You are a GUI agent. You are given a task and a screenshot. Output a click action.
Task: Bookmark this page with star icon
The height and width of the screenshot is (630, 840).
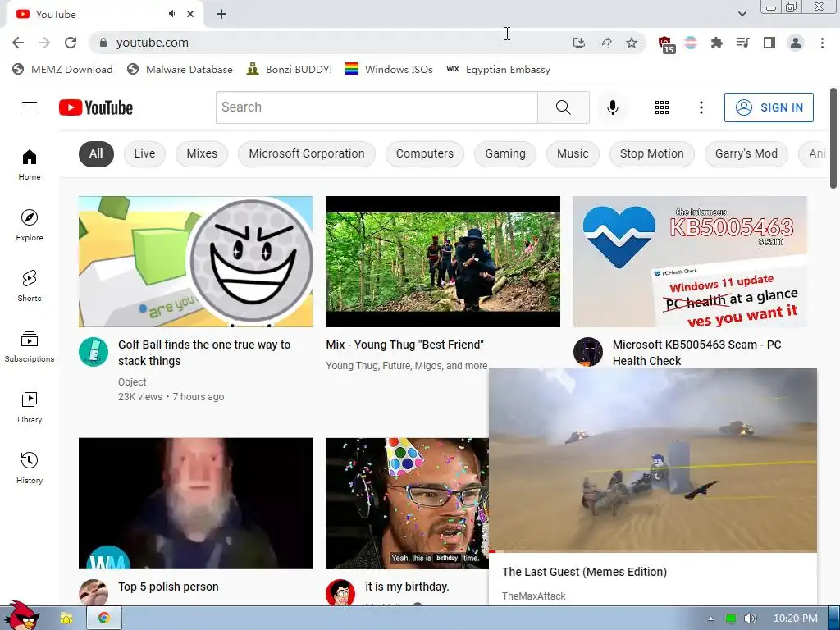632,43
